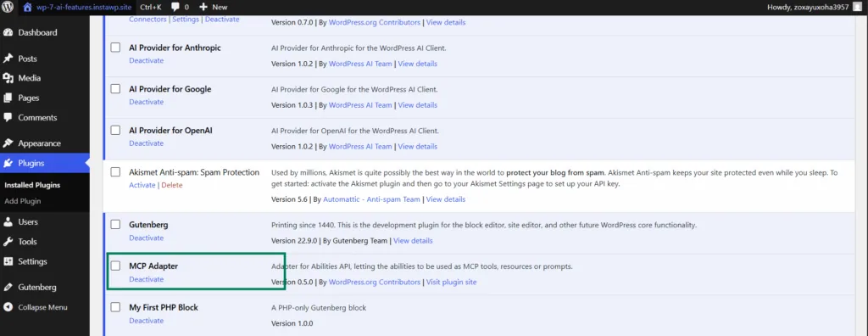Open View details for Akismet plugin
The width and height of the screenshot is (868, 336).
coord(446,199)
